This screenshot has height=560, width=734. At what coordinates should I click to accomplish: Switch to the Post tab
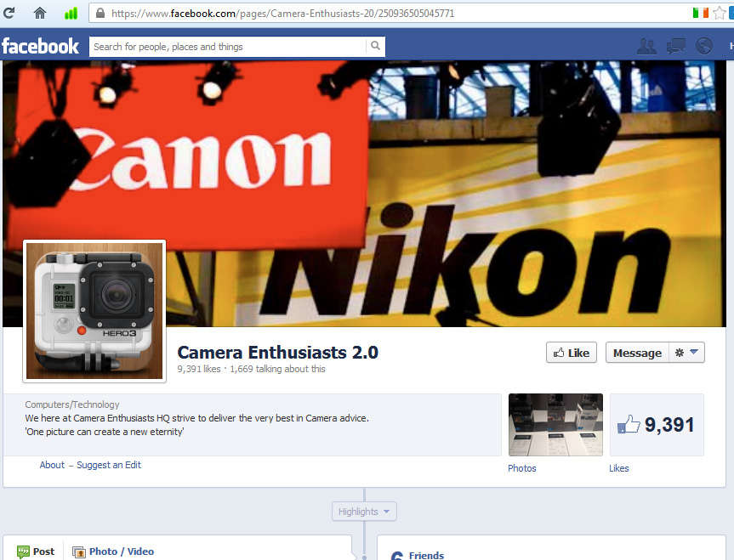tap(37, 551)
